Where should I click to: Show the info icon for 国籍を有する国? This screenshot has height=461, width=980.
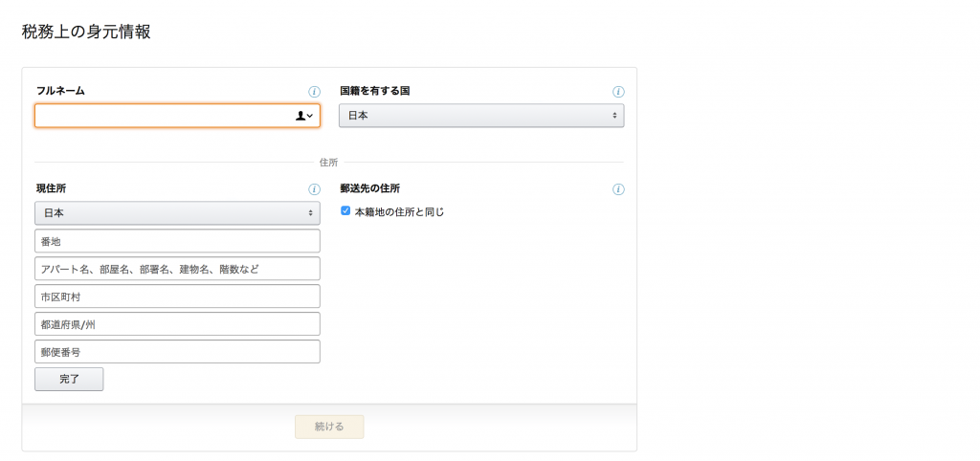(x=618, y=92)
